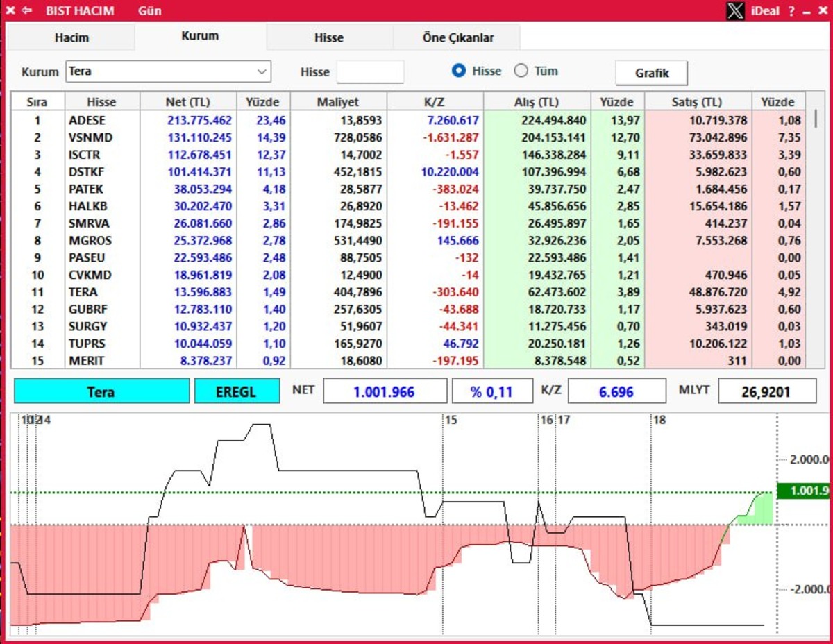
Task: Click the back arrow icon in title bar
Action: tap(26, 11)
